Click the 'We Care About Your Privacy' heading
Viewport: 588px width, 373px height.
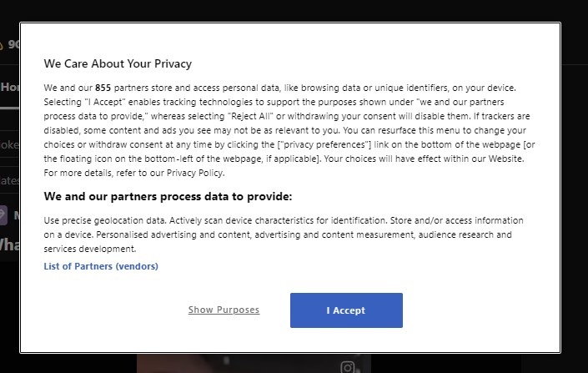[x=118, y=63]
